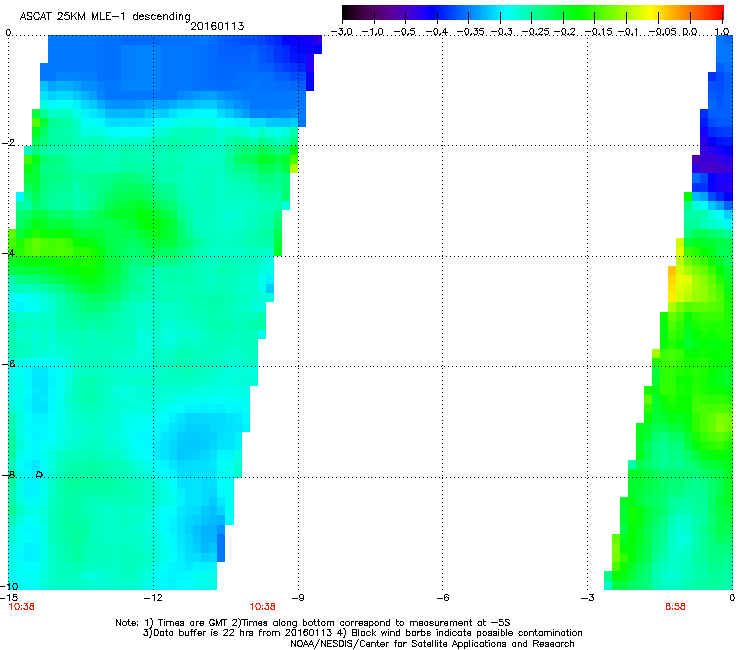Click the red 10:38 label under -15
Screen dimensions: 740x650
pyautogui.click(x=21, y=607)
